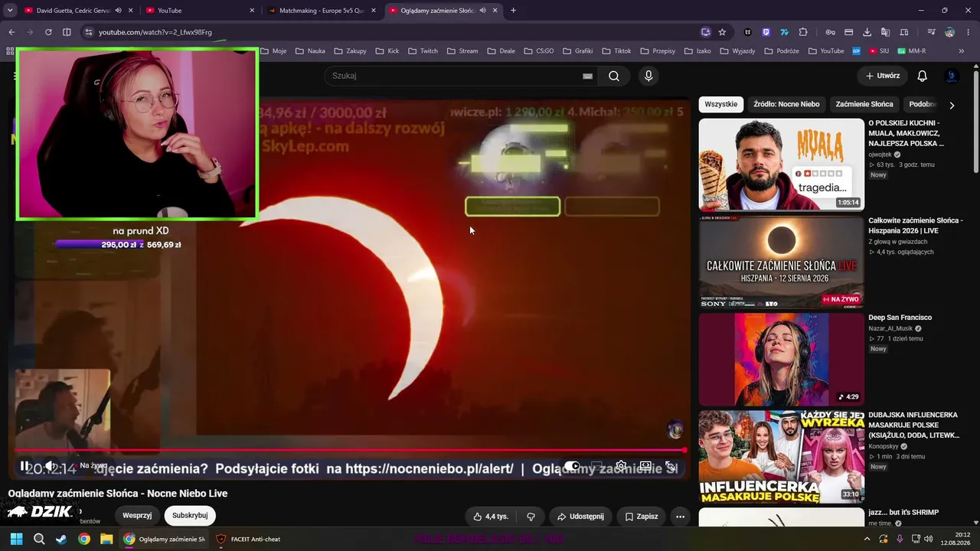Open a new browser tab
Image resolution: width=980 pixels, height=551 pixels.
coord(513,11)
